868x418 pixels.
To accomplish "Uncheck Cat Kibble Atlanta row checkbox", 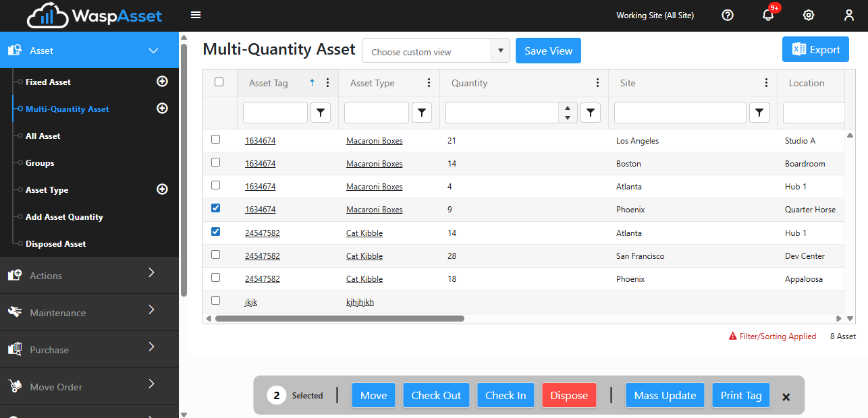I will pyautogui.click(x=216, y=232).
